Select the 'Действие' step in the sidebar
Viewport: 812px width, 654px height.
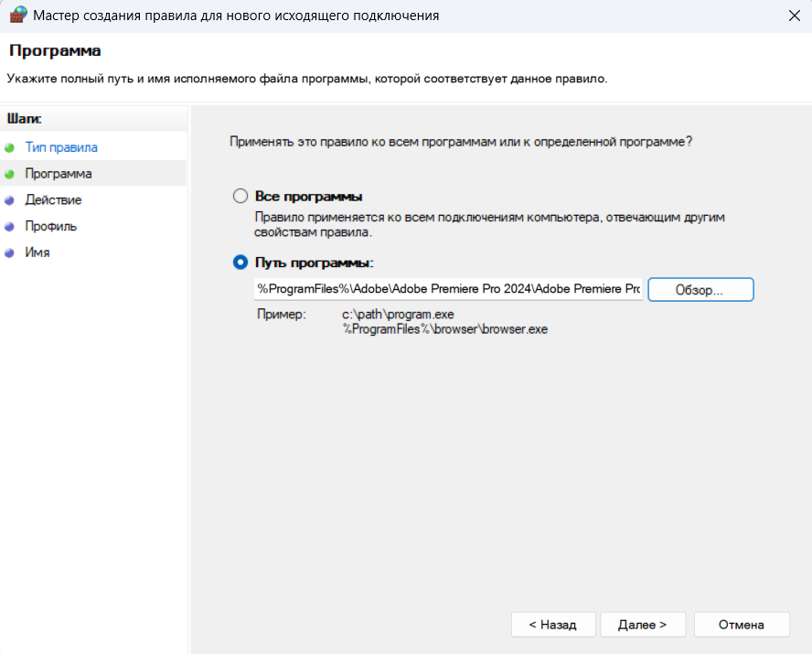click(x=53, y=200)
